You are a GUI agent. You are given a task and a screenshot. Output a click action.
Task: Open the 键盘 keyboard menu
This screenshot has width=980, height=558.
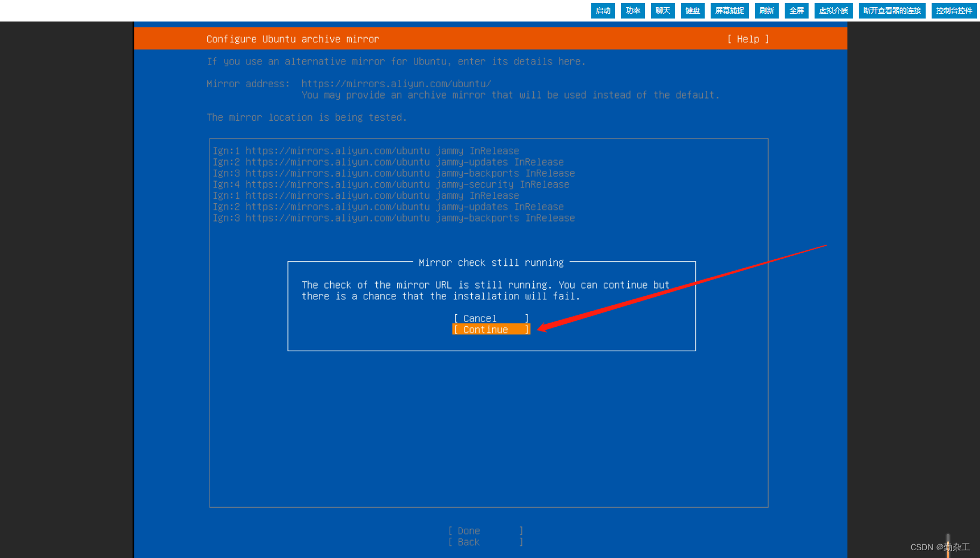pyautogui.click(x=693, y=11)
